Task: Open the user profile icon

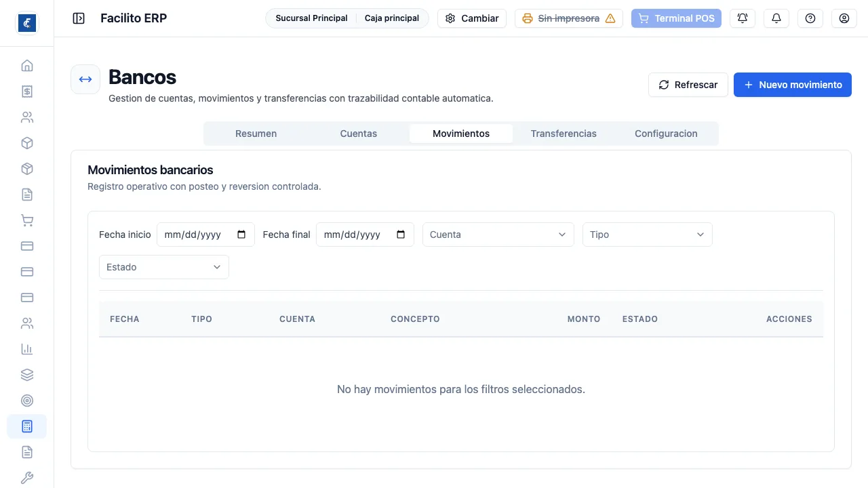Action: (844, 18)
